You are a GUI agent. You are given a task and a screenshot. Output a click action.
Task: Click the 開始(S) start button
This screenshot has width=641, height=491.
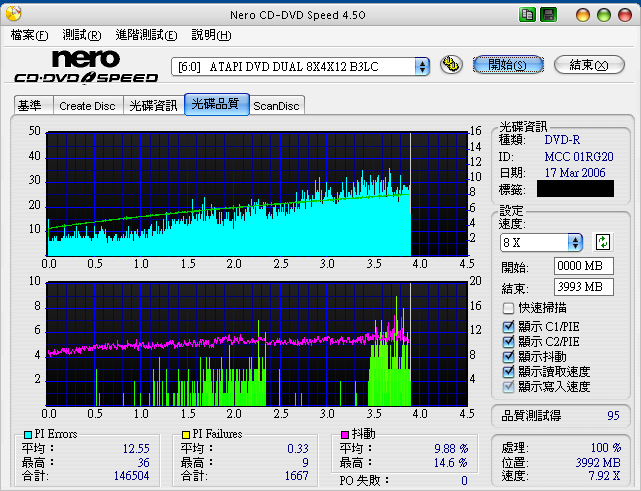(x=508, y=65)
